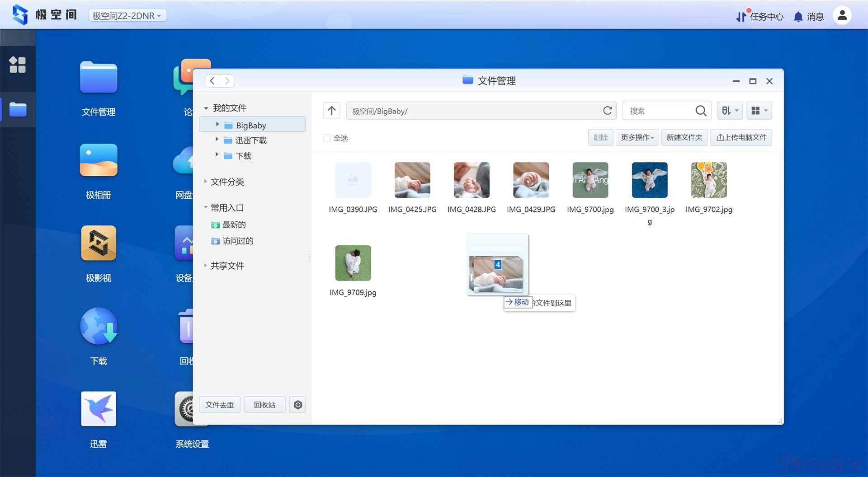Select the IMG_9709.jpg thumbnail
The height and width of the screenshot is (477, 868).
point(353,263)
